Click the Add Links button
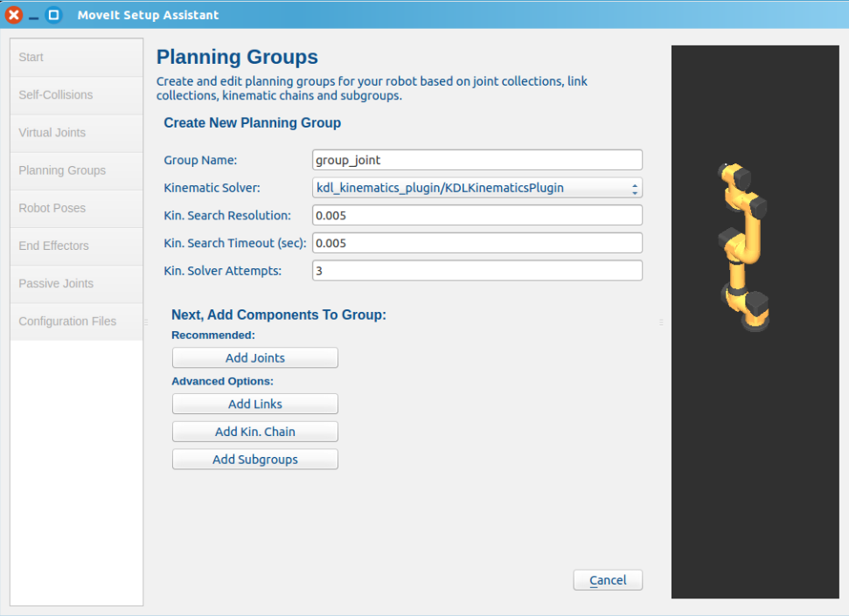 [255, 404]
